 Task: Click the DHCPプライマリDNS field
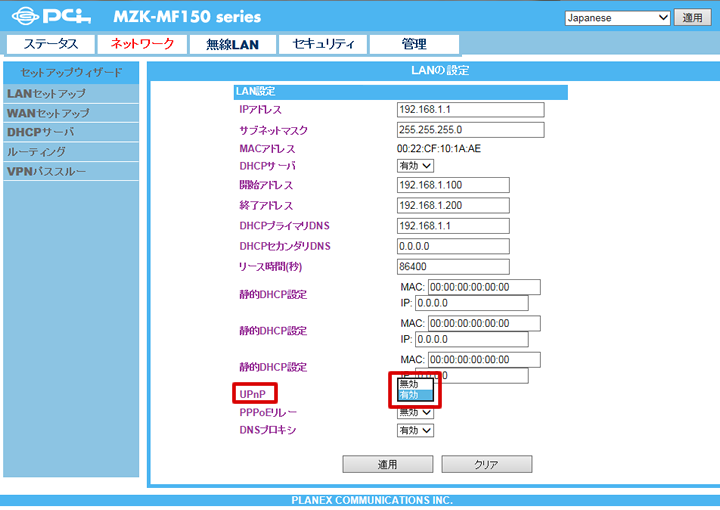click(453, 226)
